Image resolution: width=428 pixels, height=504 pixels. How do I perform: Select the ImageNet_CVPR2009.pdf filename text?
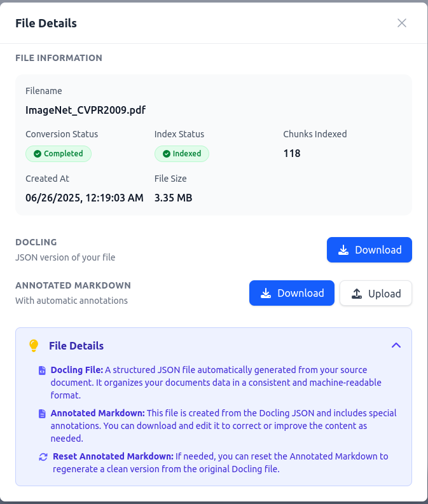click(85, 110)
